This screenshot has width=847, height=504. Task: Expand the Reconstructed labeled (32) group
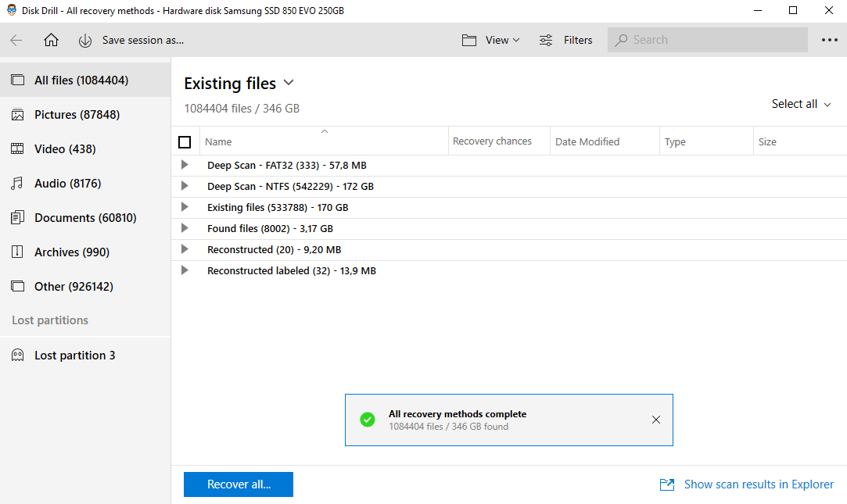(185, 270)
